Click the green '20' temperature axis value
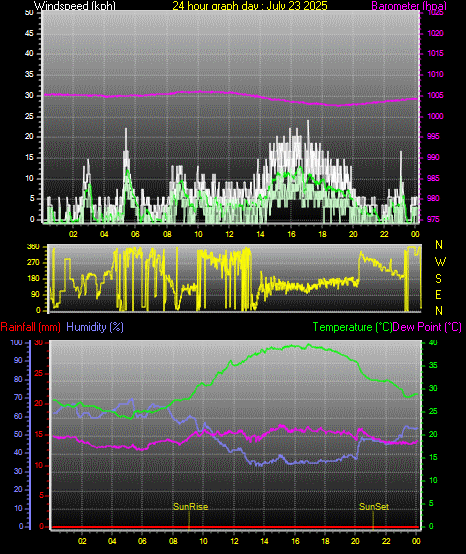466x554 pixels. [x=433, y=435]
